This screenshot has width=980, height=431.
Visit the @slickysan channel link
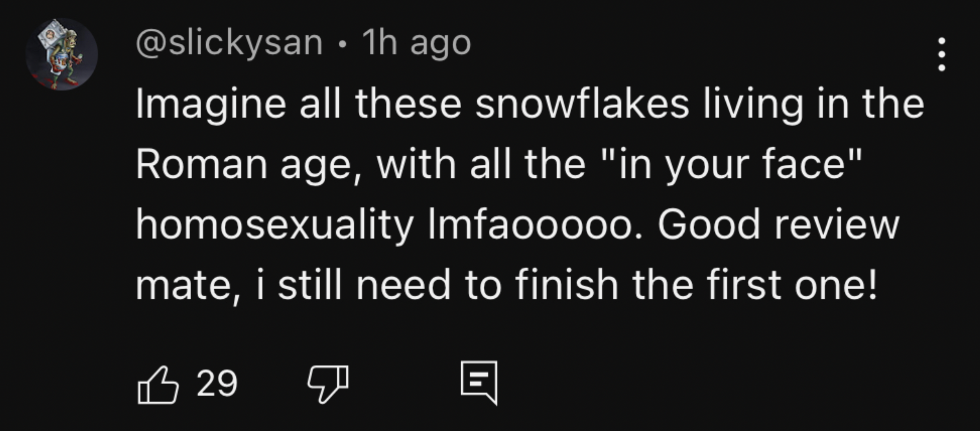[229, 43]
